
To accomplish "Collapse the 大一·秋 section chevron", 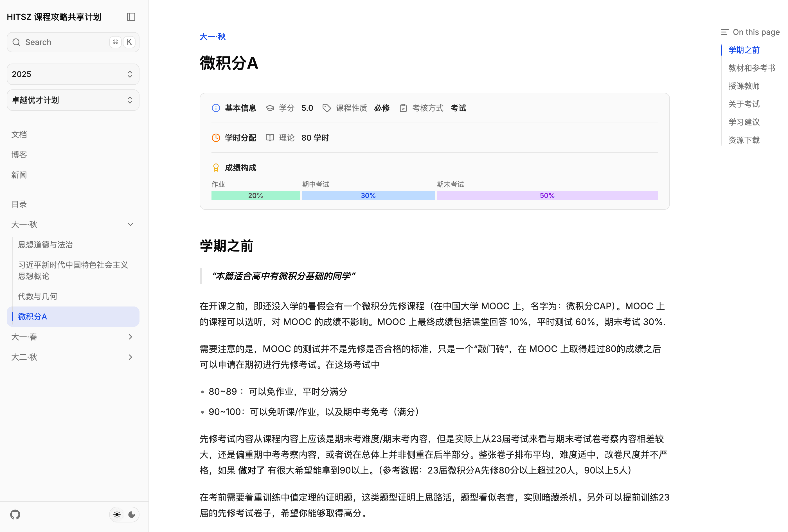I will pyautogui.click(x=130, y=224).
